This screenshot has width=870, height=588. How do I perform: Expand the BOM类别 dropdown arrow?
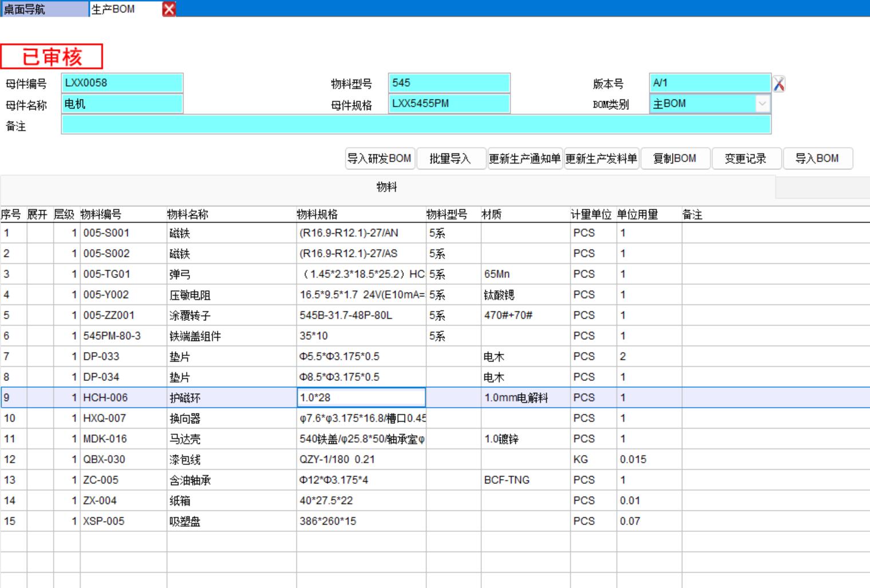(762, 104)
